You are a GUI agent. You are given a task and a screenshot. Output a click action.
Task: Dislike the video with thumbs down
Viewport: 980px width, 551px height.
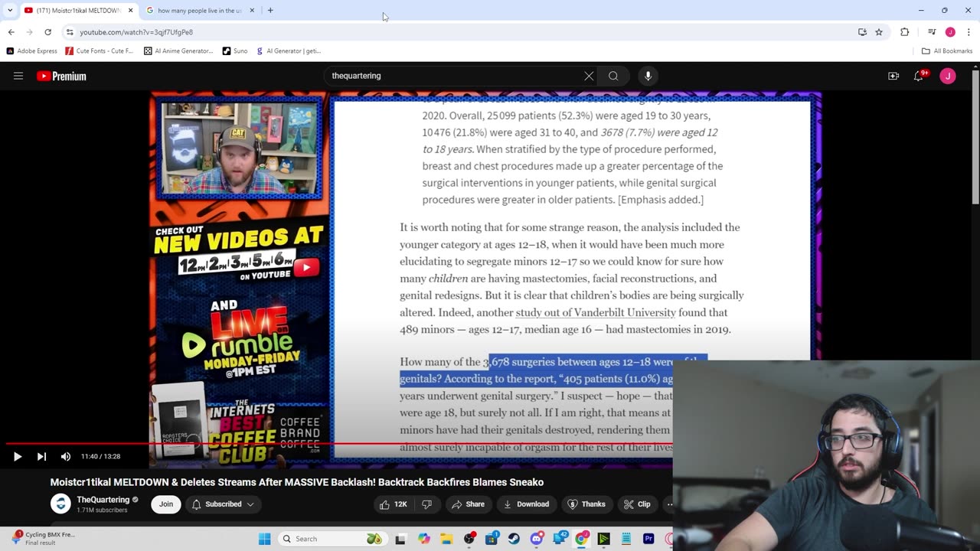tap(427, 504)
